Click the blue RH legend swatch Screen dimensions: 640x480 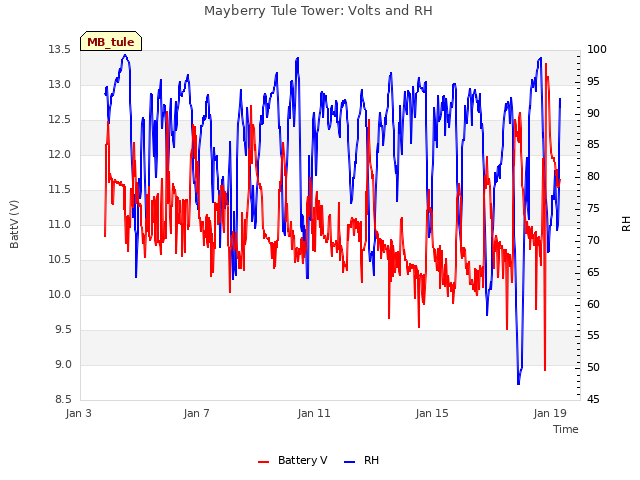(x=350, y=462)
